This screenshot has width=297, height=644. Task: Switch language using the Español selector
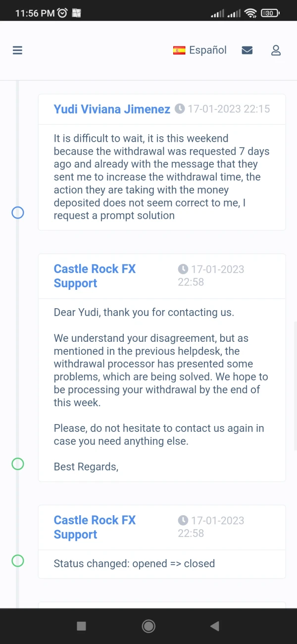click(x=207, y=50)
